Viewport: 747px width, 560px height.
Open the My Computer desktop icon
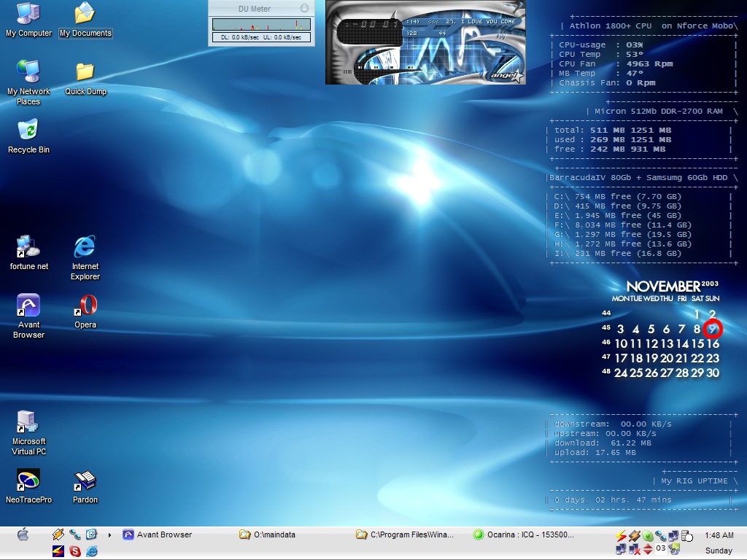28,14
